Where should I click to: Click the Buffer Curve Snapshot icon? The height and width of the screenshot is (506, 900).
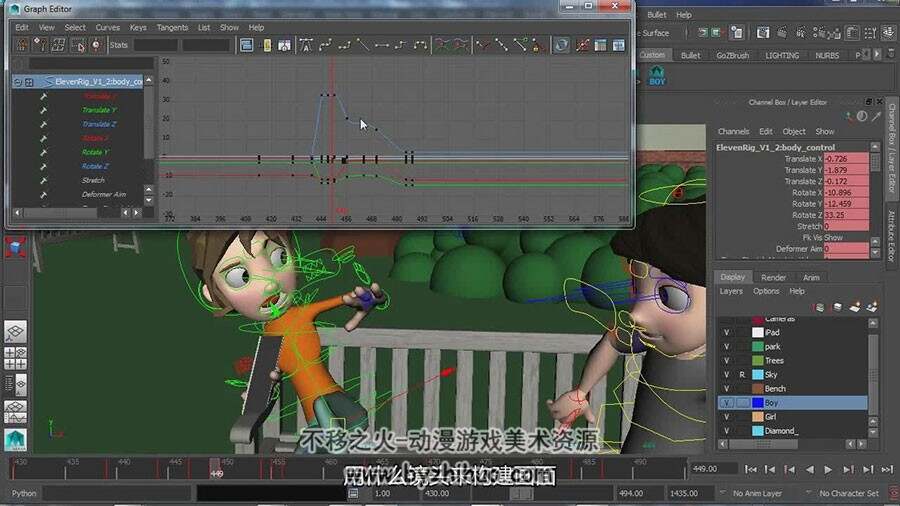(x=442, y=45)
